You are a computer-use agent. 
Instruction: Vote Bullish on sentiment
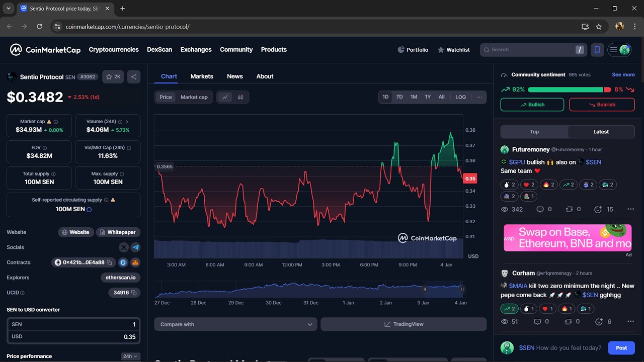(532, 105)
